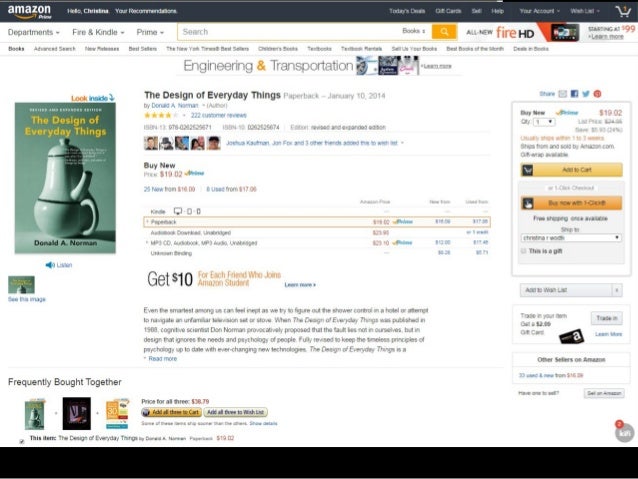Open the book cover image
638x479 pixels.
coord(65,178)
